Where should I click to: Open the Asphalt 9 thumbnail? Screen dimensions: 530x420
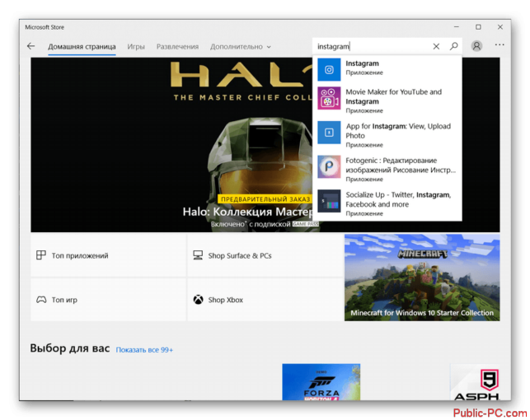[476, 382]
